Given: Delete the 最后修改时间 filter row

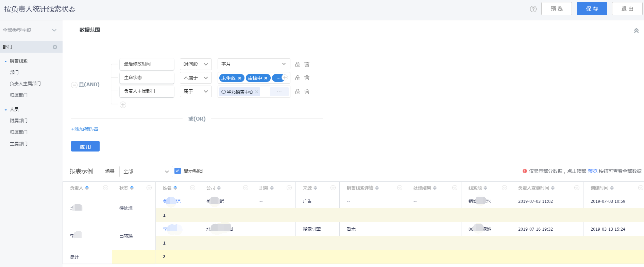Looking at the screenshot, I should (x=307, y=64).
